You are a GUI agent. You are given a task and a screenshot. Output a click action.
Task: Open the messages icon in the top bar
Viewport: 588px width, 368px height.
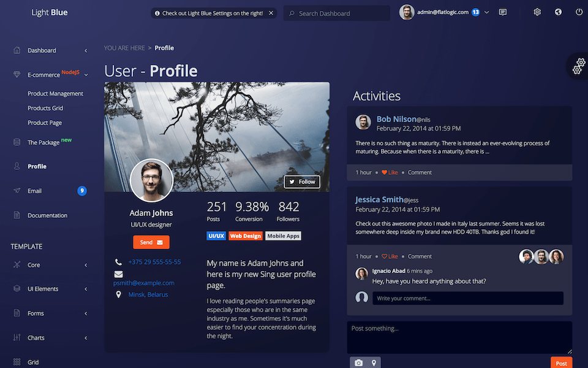tap(503, 12)
